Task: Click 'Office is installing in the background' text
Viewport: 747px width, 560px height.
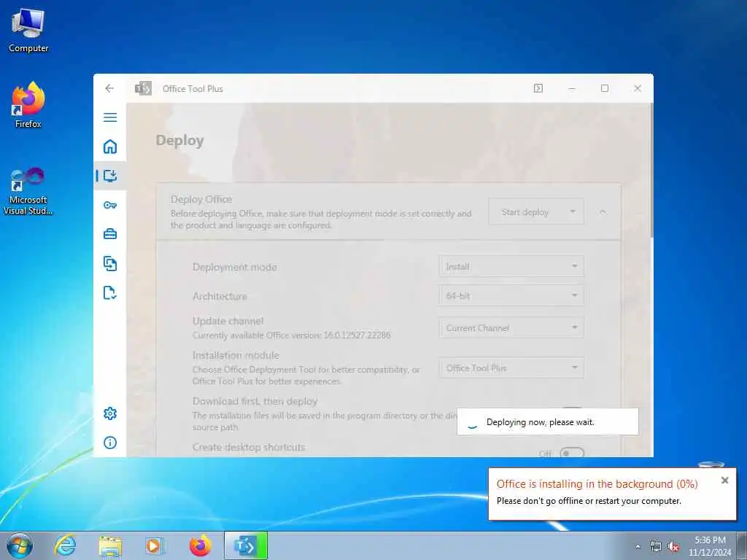Action: tap(597, 484)
